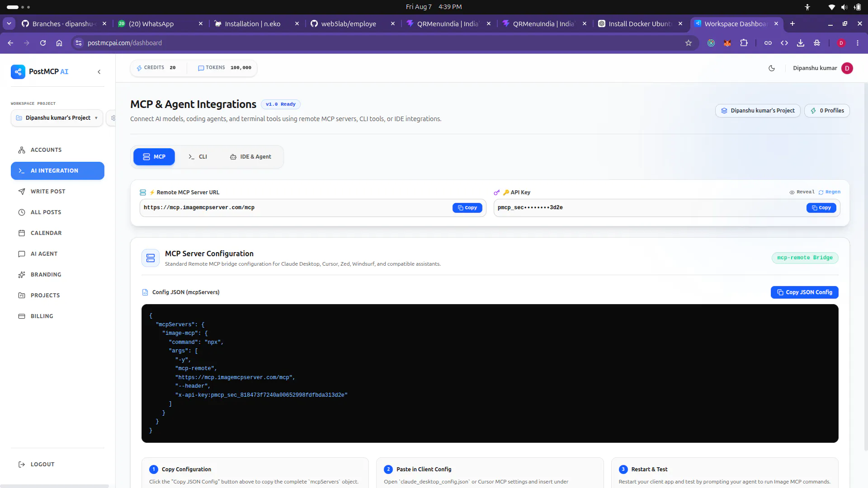Open the clock and calendar menu
This screenshot has height=488, width=868.
(x=434, y=7)
